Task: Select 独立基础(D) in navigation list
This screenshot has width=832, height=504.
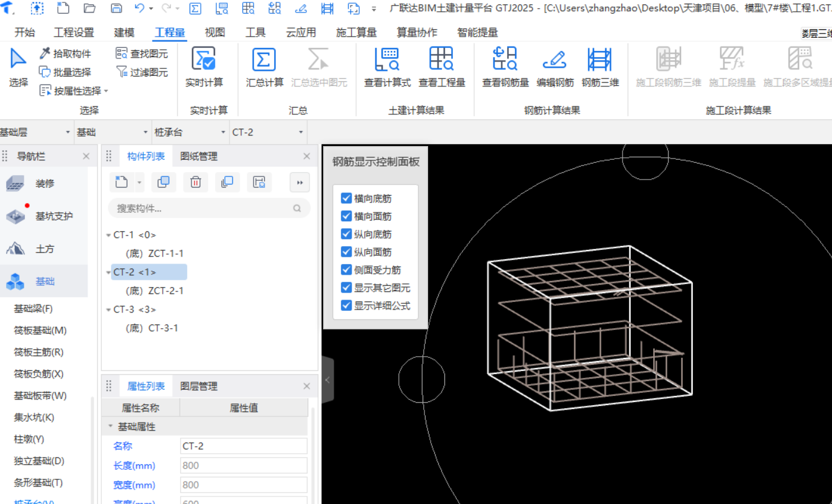Action: [39, 461]
